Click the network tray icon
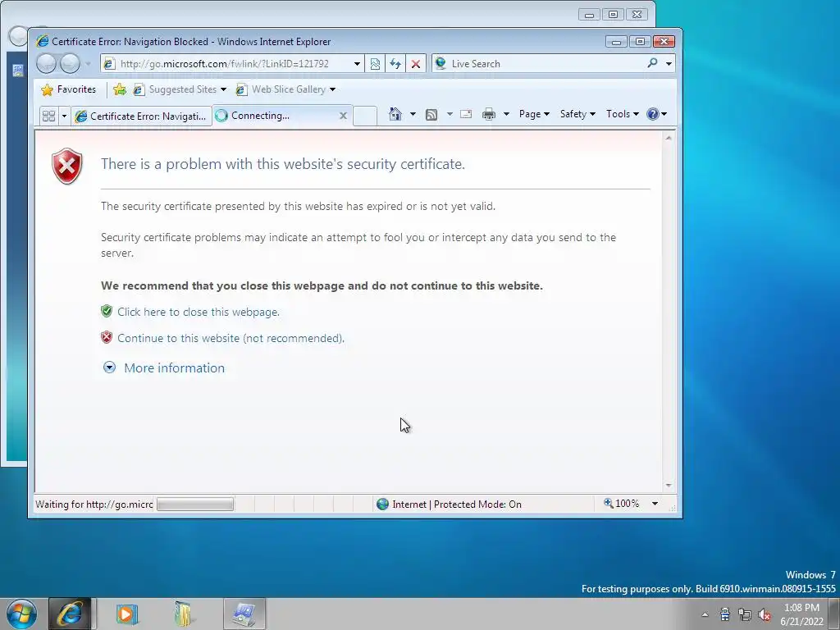Image resolution: width=840 pixels, height=630 pixels. click(x=745, y=614)
